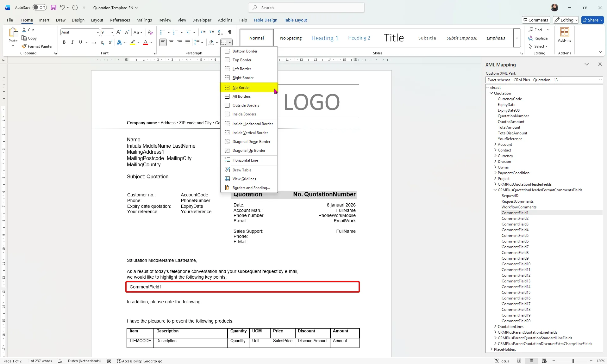
Task: Toggle italic formatting
Action: [72, 42]
